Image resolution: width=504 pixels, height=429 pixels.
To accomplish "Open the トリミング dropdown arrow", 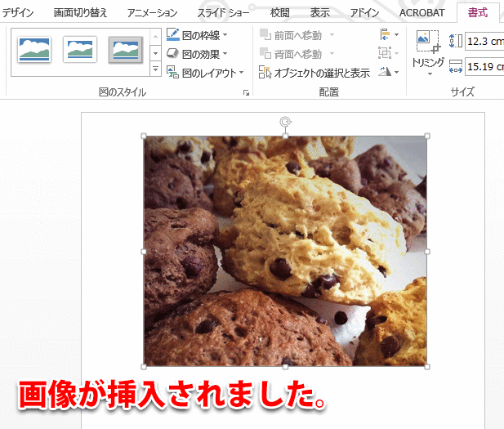I will pyautogui.click(x=428, y=73).
